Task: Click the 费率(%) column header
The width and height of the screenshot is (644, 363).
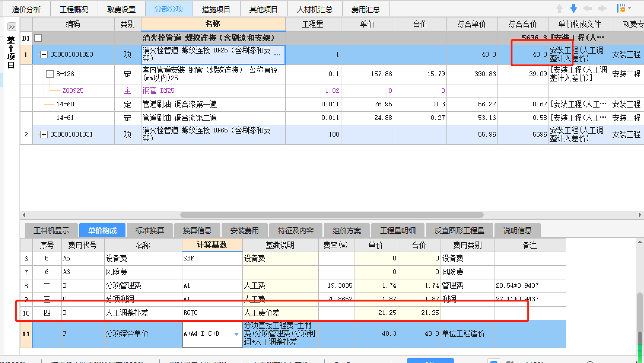Action: pyautogui.click(x=336, y=245)
